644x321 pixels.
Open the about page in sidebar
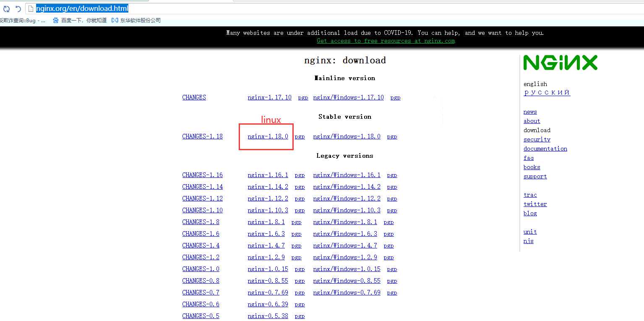coord(532,121)
